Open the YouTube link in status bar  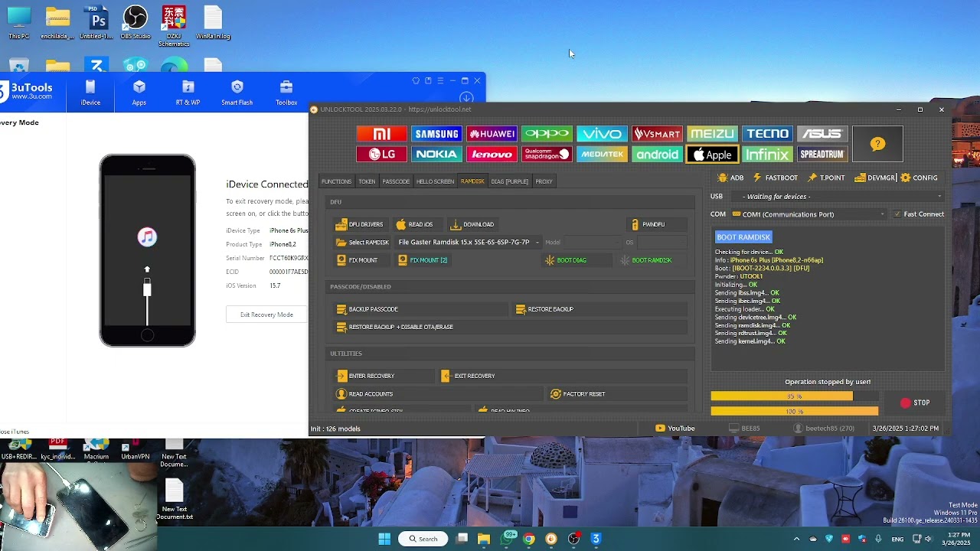(675, 429)
